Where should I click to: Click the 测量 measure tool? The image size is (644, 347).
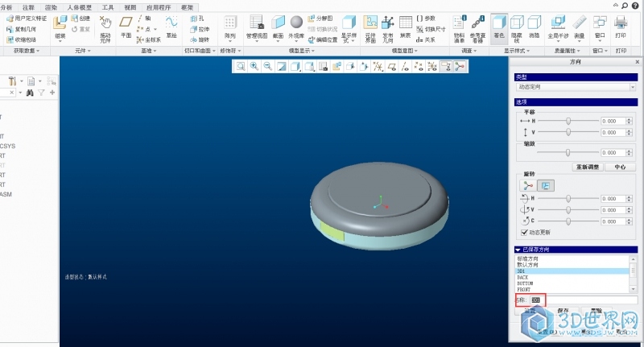coord(579,27)
